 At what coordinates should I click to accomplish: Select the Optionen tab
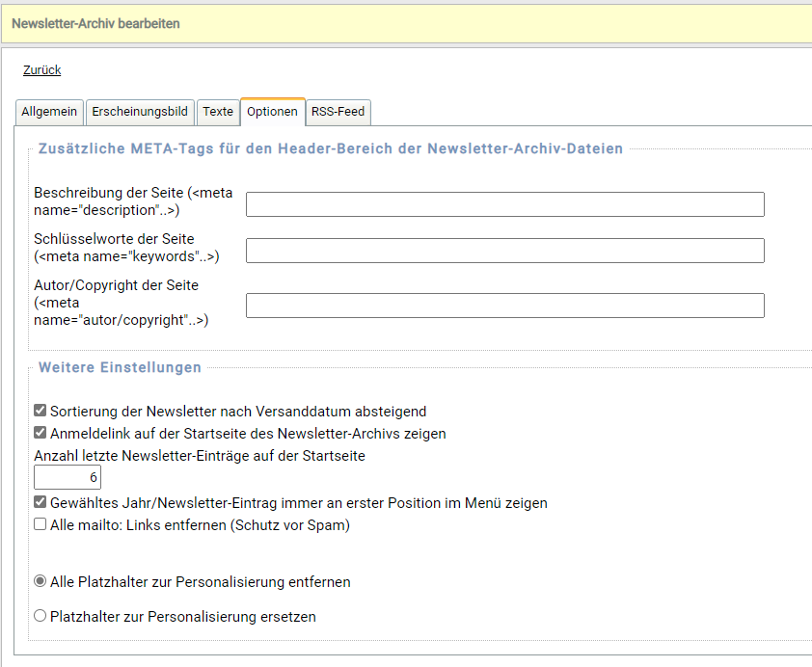click(x=272, y=112)
